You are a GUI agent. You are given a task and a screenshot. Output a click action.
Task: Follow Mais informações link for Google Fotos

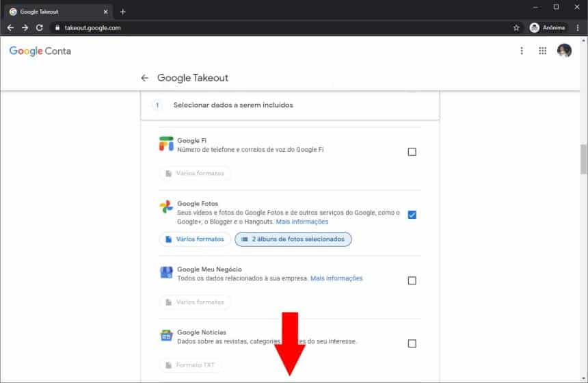click(x=302, y=222)
